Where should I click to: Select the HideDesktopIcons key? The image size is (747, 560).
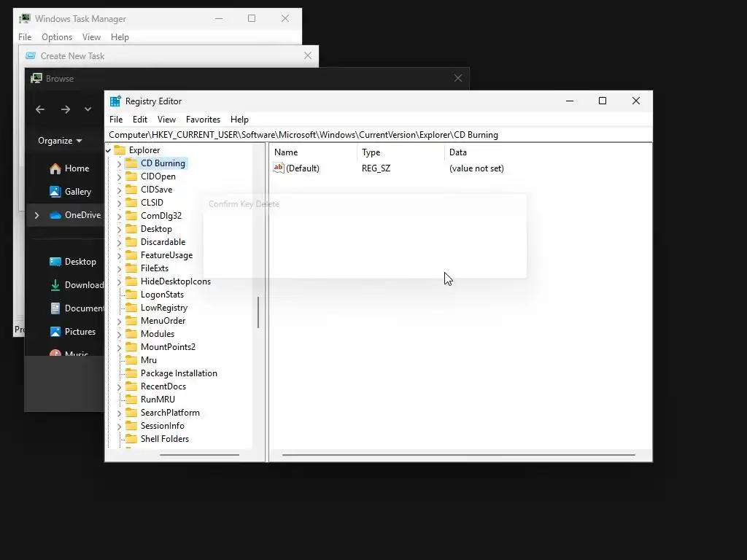[175, 281]
